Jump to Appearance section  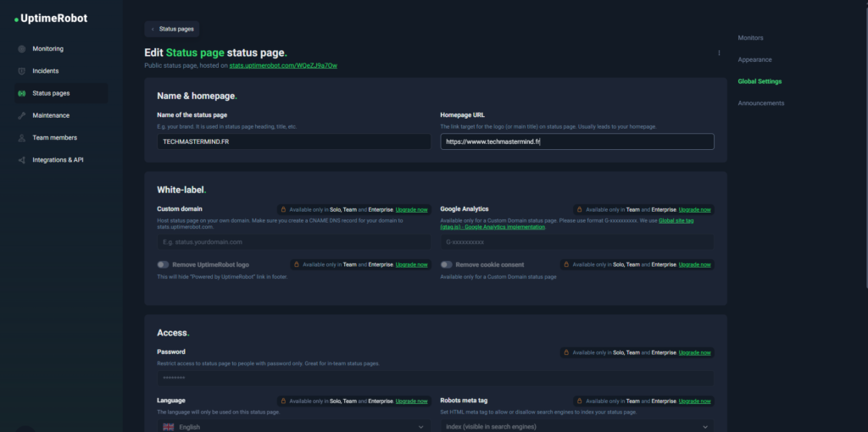(x=754, y=60)
